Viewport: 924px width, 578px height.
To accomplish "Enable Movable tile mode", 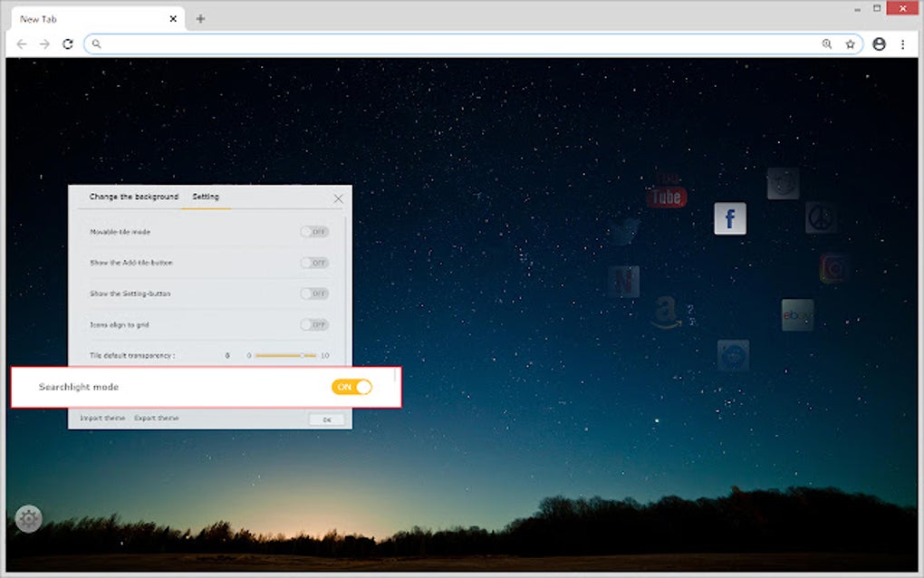I will (312, 232).
